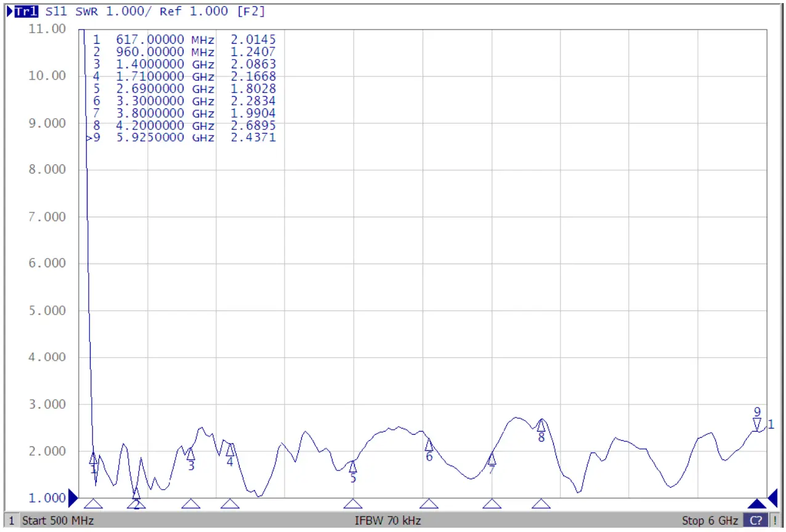Select marker 5 row at 2.69 GHz

[x=184, y=89]
